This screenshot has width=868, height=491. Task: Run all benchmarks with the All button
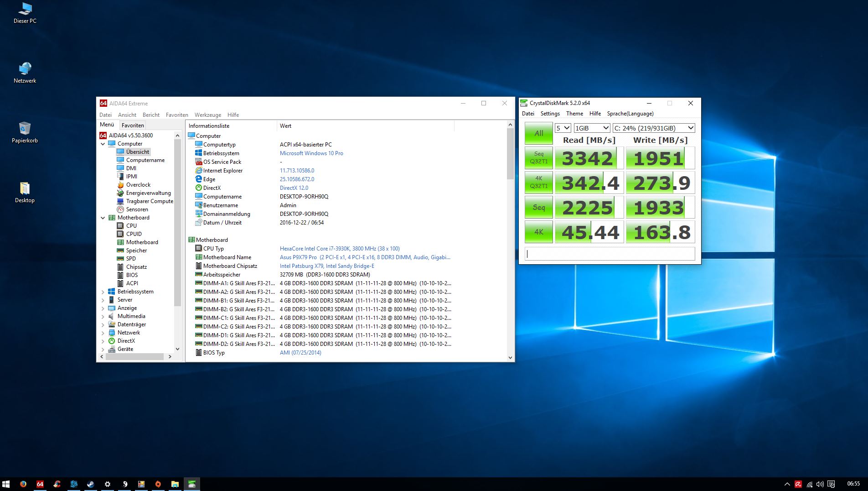pyautogui.click(x=539, y=133)
